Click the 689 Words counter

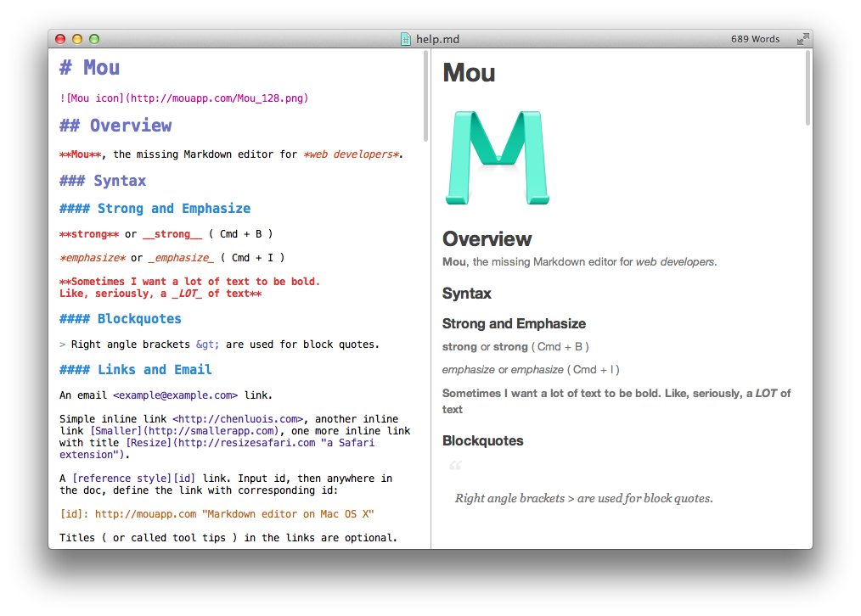(x=755, y=38)
